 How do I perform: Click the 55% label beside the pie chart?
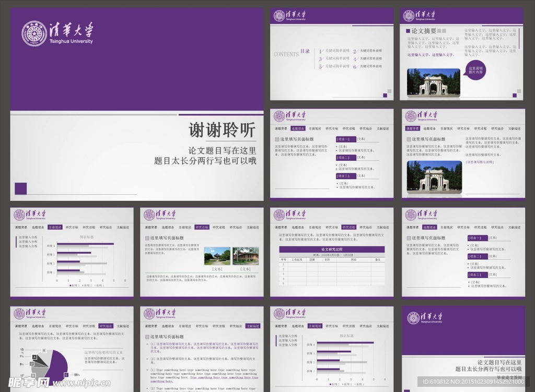(76, 375)
